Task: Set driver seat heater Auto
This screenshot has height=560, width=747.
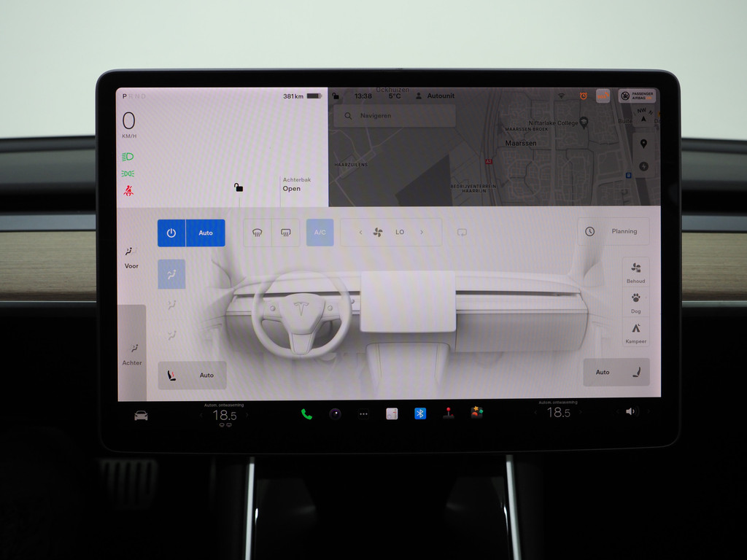Action: click(192, 376)
